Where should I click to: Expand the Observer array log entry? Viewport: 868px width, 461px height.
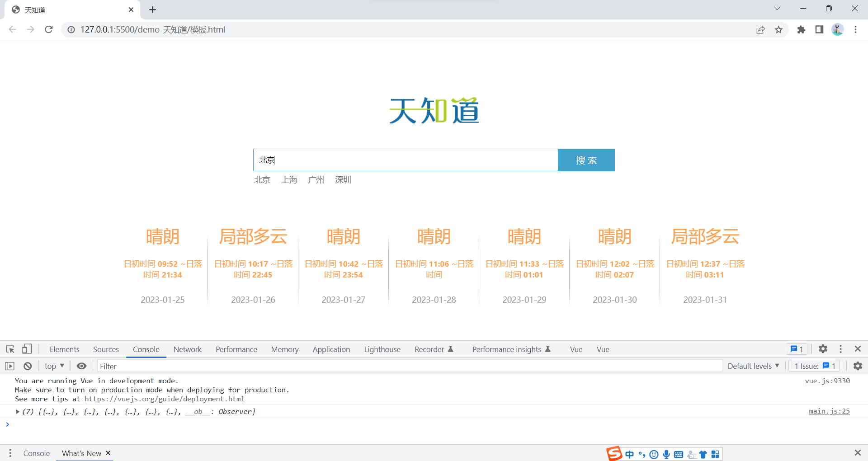pos(17,412)
